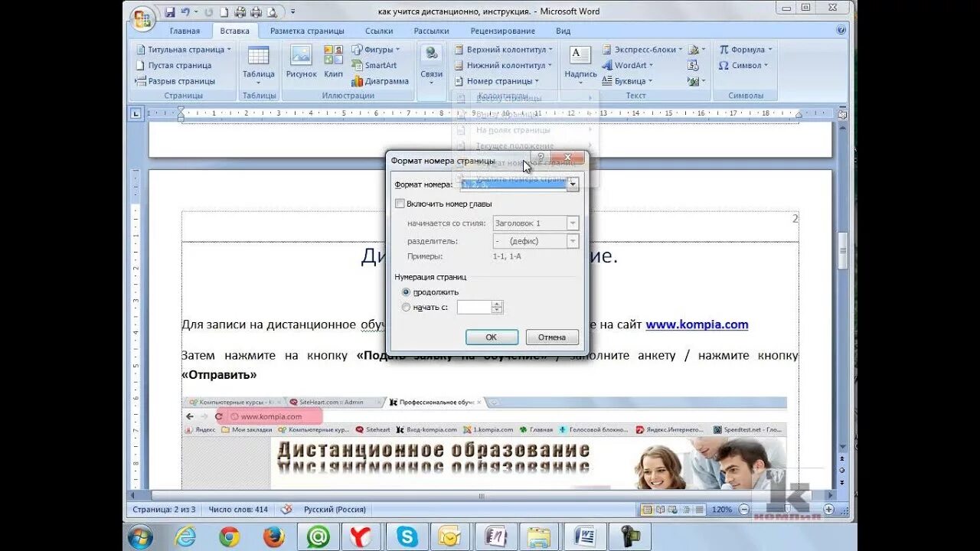Screen dimensions: 980x551
Task: Zoom in with the plus button
Action: click(829, 509)
